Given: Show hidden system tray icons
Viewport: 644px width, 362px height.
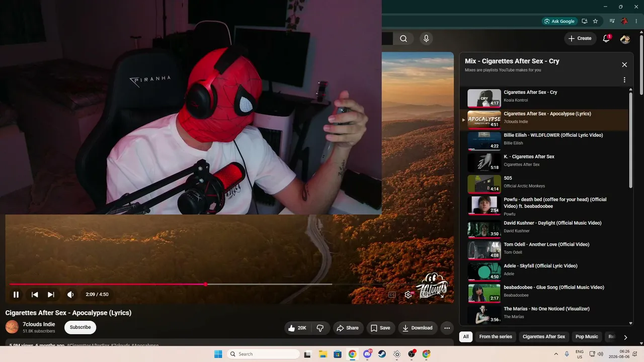Looking at the screenshot, I should click(556, 354).
